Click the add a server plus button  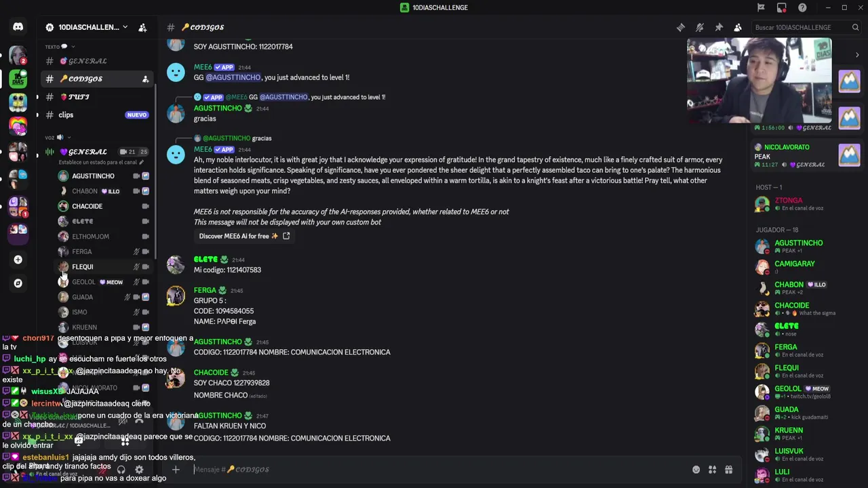[18, 260]
